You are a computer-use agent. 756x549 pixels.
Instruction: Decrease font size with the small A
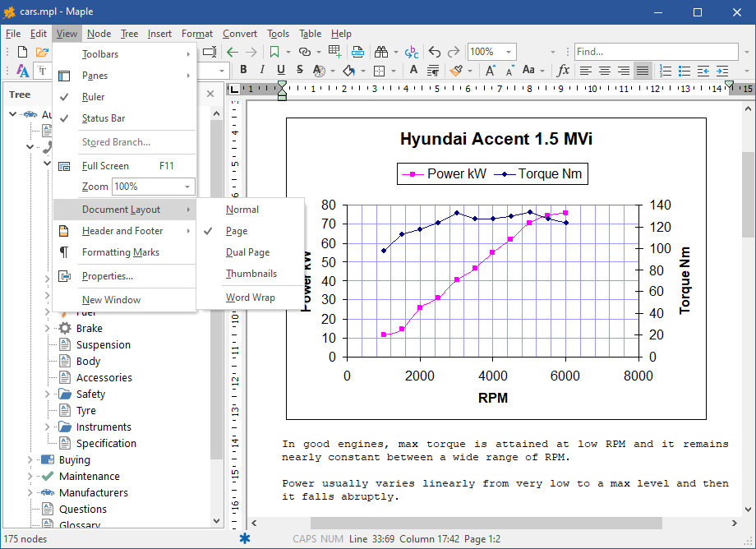coord(509,71)
